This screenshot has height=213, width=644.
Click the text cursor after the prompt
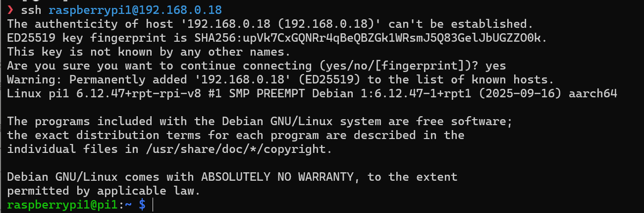[153, 205]
